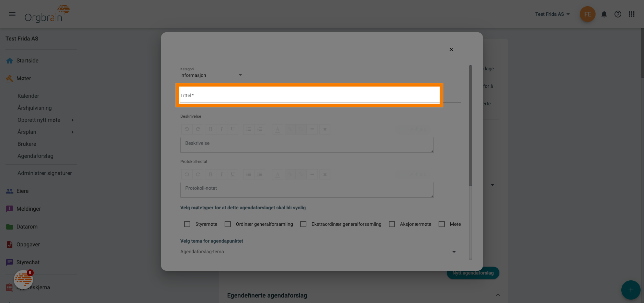Open the Orgbrain chat widget bubble

pyautogui.click(x=23, y=280)
